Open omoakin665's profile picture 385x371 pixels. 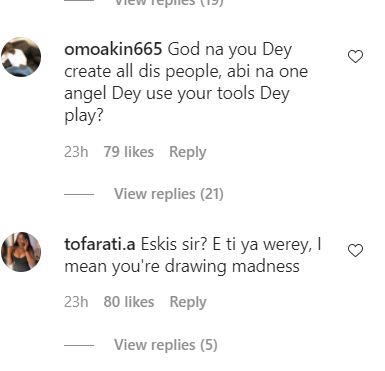[x=21, y=57]
